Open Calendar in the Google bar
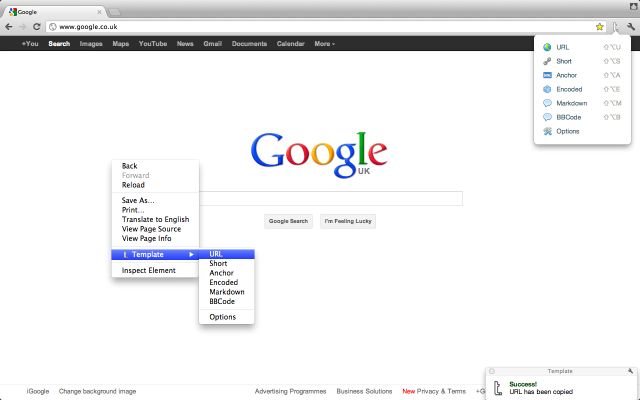Screen dimensions: 640x400 [291, 44]
